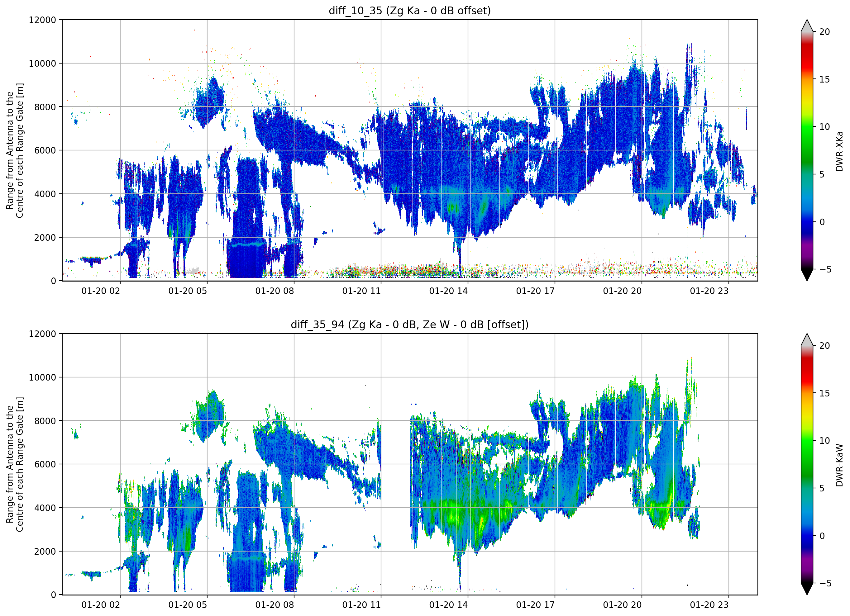Click "01-20 14" under the diff_10_35 plot
This screenshot has width=850, height=616.
449,291
